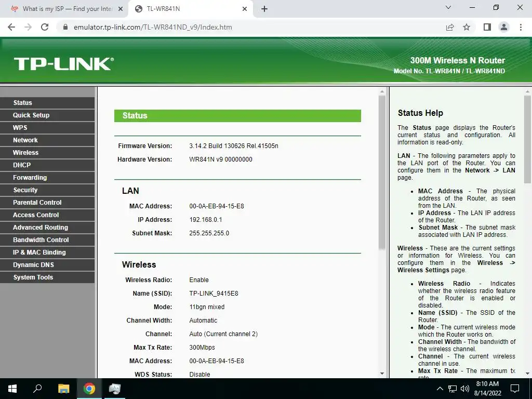Open the tab search chevron
The width and height of the screenshot is (532, 399).
pos(448,7)
